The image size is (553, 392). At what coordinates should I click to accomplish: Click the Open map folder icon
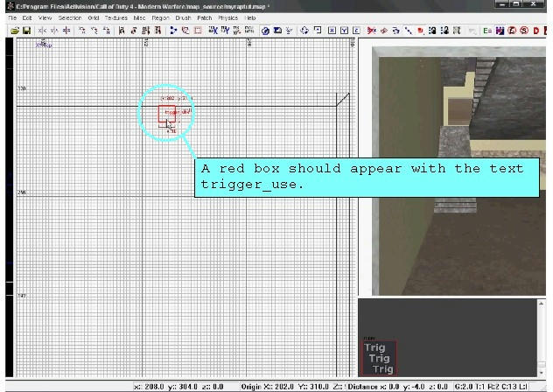[15, 31]
